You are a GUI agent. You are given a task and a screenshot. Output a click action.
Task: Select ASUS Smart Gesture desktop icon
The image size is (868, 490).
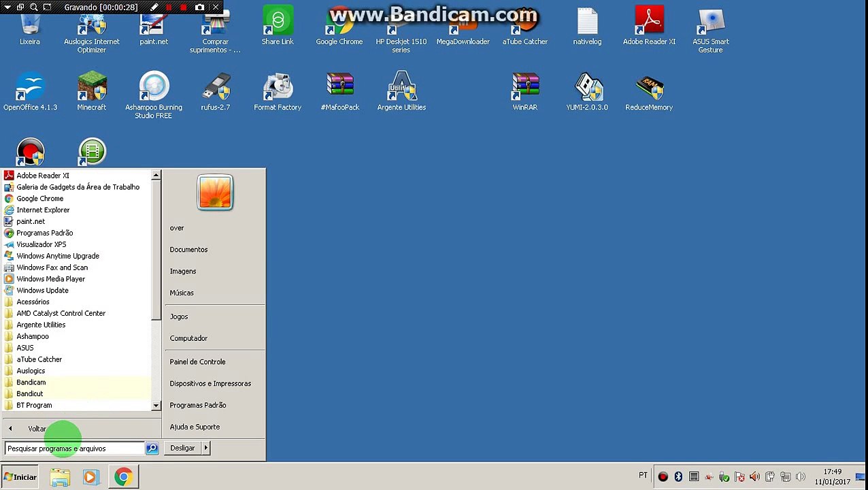tap(711, 30)
